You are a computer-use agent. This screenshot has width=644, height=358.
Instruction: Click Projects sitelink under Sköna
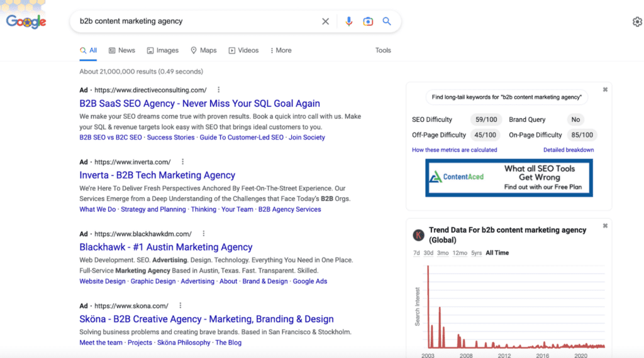[140, 342]
